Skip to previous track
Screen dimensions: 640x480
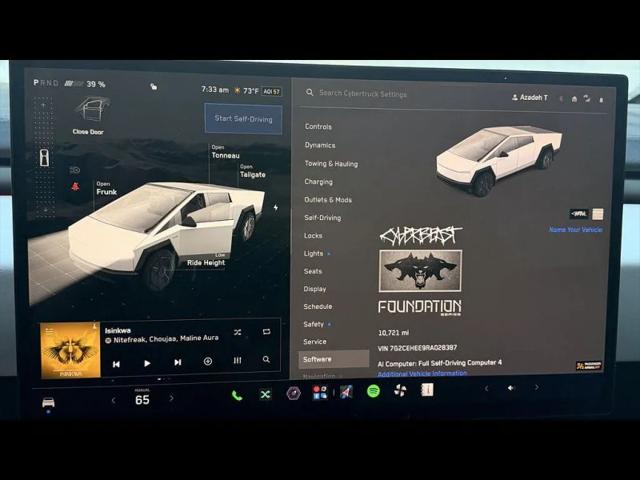pos(116,364)
